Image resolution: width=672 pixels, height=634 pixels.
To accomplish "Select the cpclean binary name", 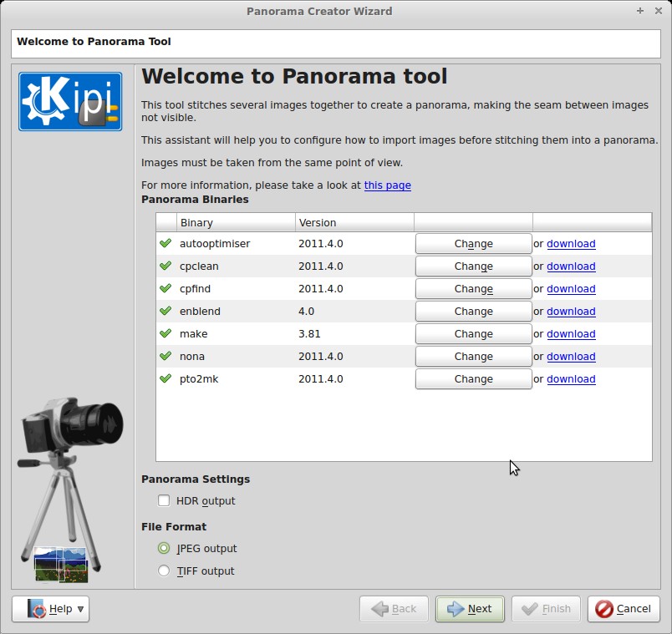I will 199,266.
